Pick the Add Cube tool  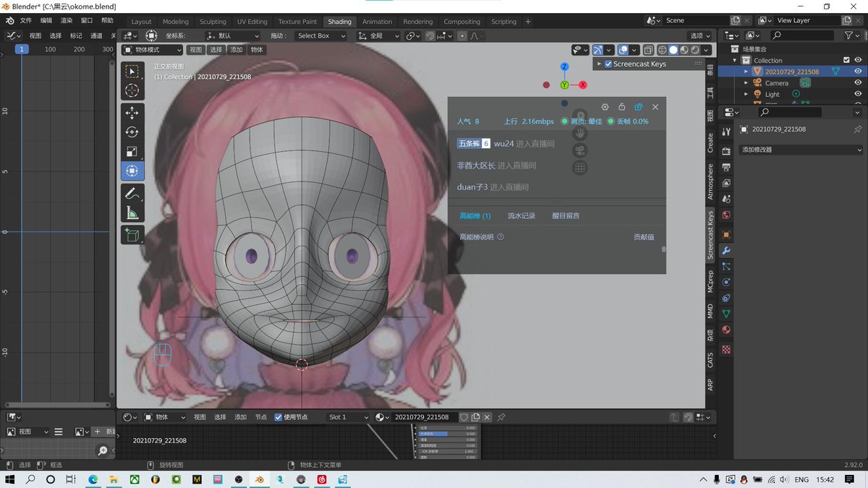pos(132,234)
